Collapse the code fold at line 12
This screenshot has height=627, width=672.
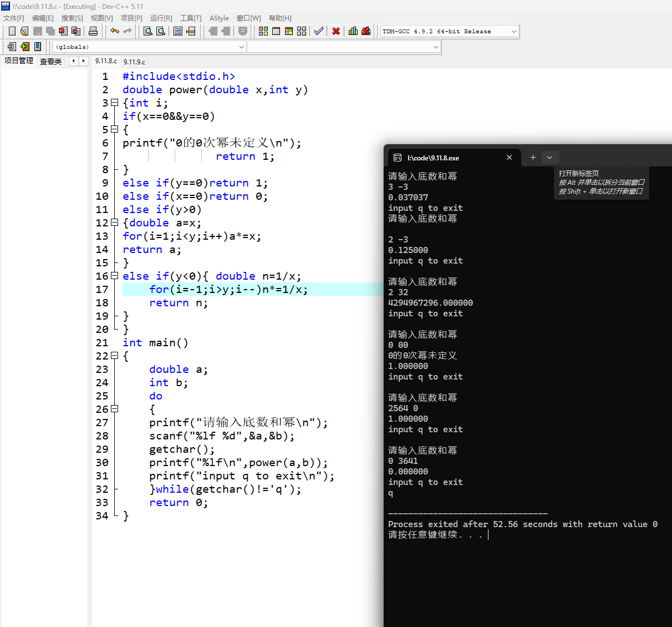click(115, 223)
